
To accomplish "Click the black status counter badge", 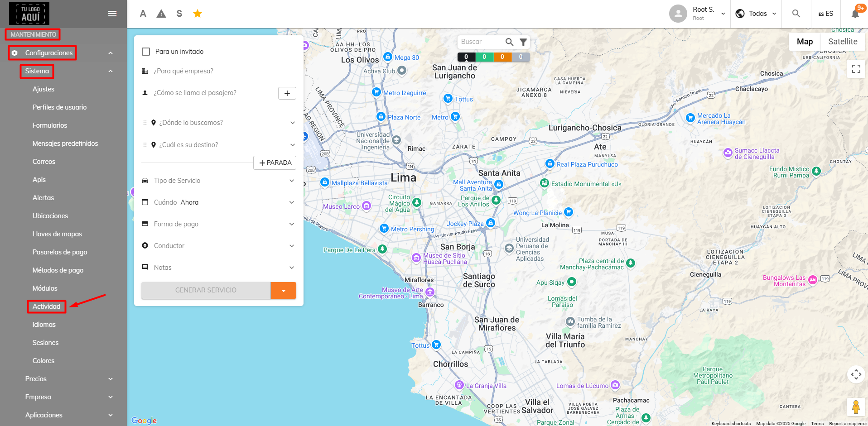I will tap(466, 57).
